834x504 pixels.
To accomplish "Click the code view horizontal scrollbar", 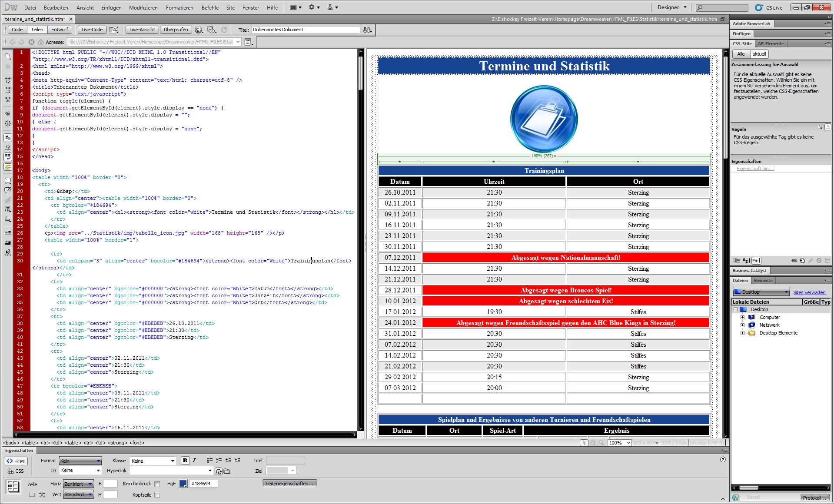I will (x=186, y=434).
